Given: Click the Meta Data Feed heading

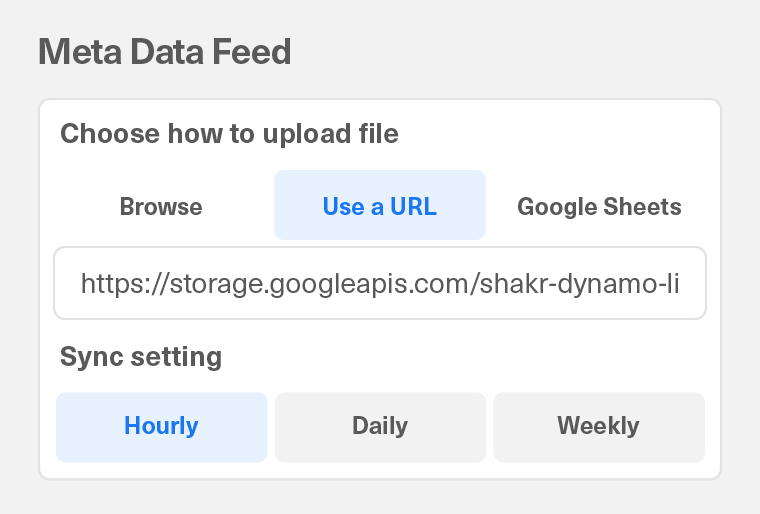Looking at the screenshot, I should pos(165,52).
